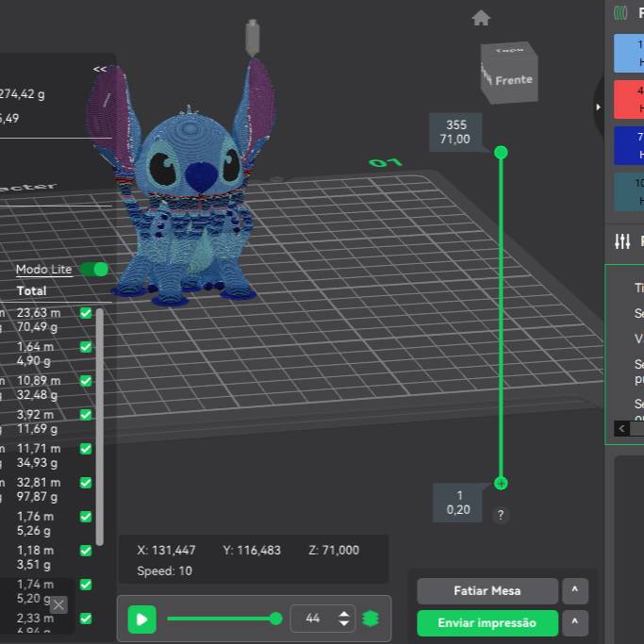Select the dark blue filament swatch
This screenshot has width=644, height=644.
629,146
